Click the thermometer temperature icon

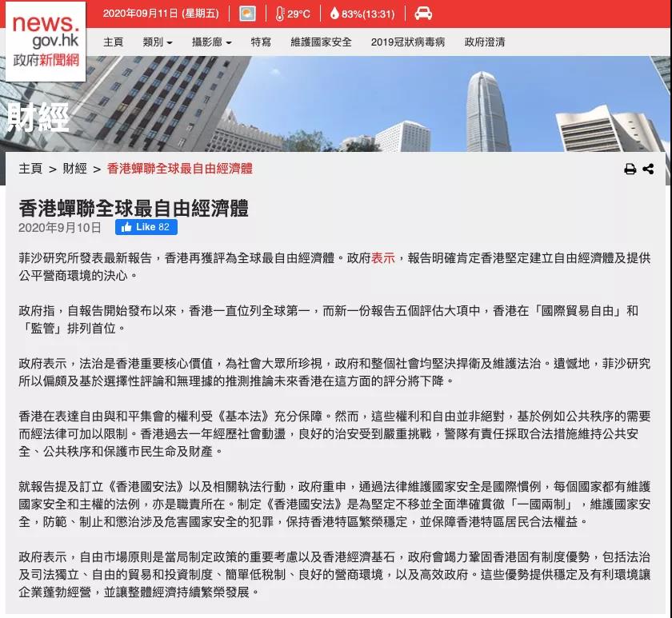pos(280,14)
